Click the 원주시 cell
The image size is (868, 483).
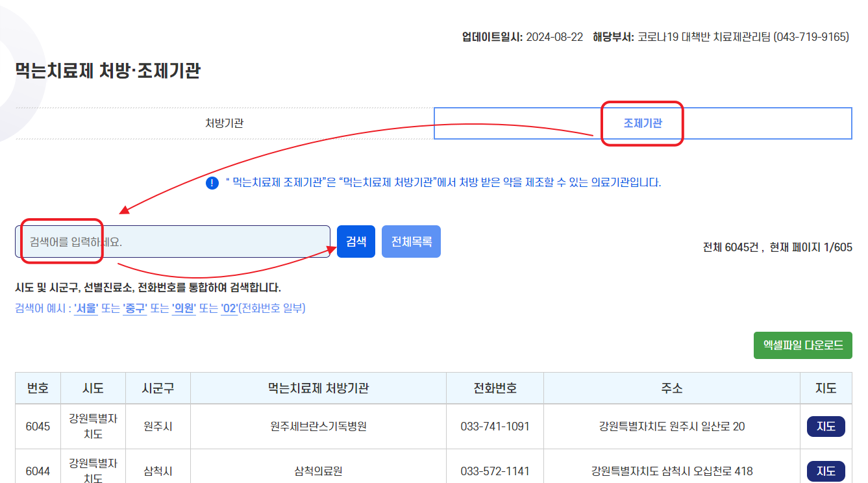click(158, 427)
